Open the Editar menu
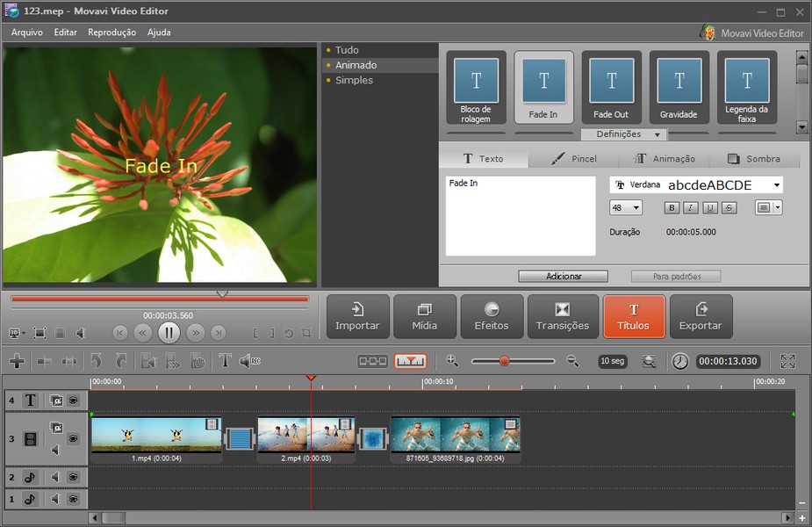The width and height of the screenshot is (812, 527). [x=65, y=32]
